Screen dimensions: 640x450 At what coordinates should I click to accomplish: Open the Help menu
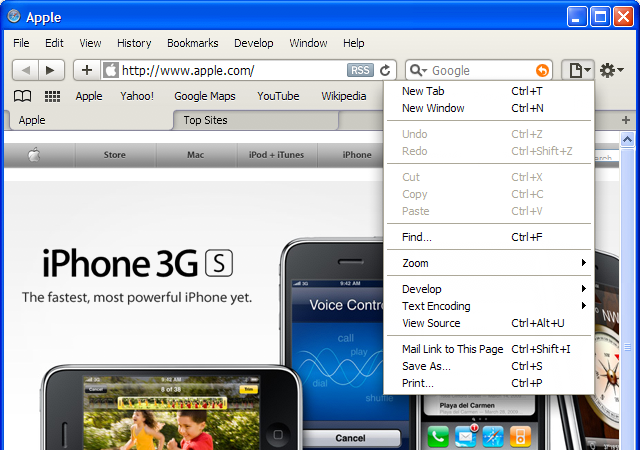tap(353, 43)
